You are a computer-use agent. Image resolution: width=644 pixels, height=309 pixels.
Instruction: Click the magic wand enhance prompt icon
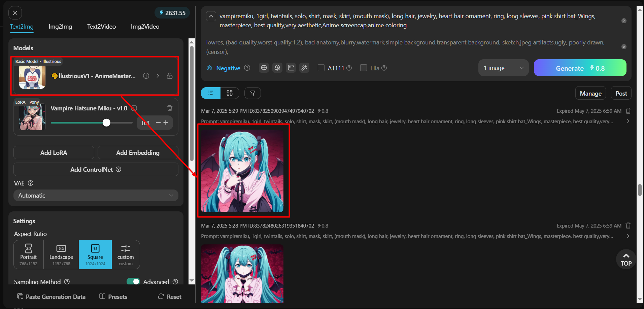[304, 68]
